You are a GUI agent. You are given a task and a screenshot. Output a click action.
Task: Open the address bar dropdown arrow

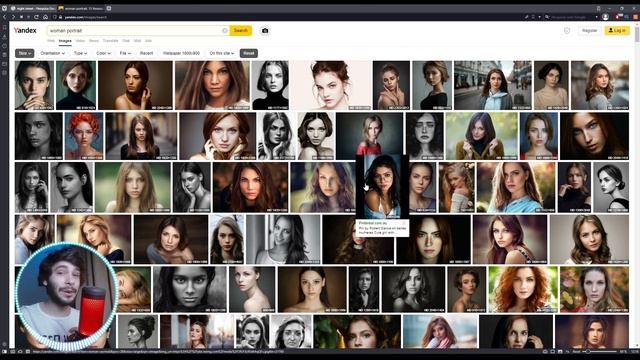[x=540, y=17]
